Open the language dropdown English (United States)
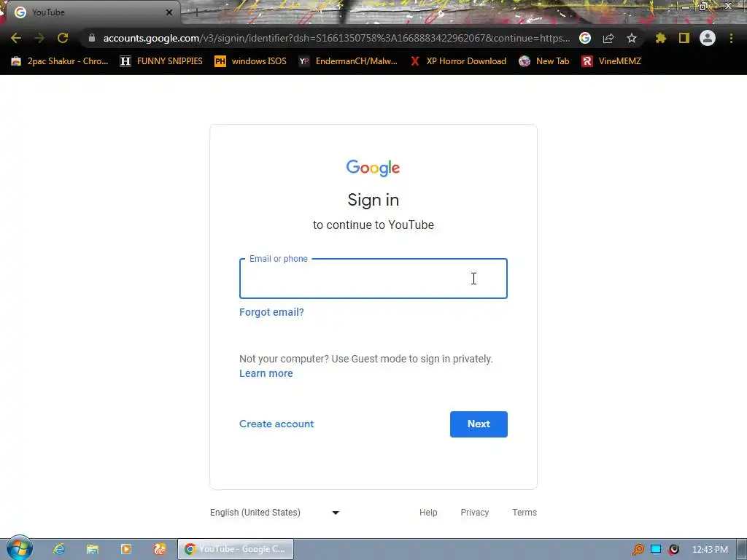 click(275, 513)
